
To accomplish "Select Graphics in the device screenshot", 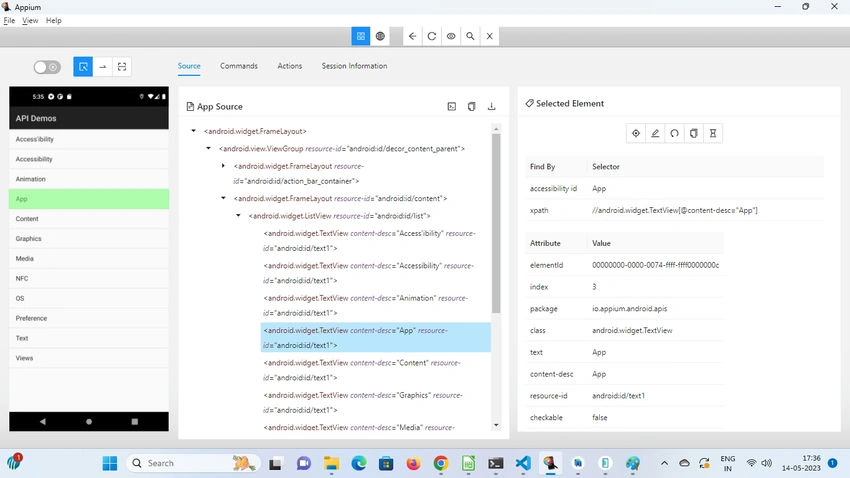I will click(x=89, y=238).
